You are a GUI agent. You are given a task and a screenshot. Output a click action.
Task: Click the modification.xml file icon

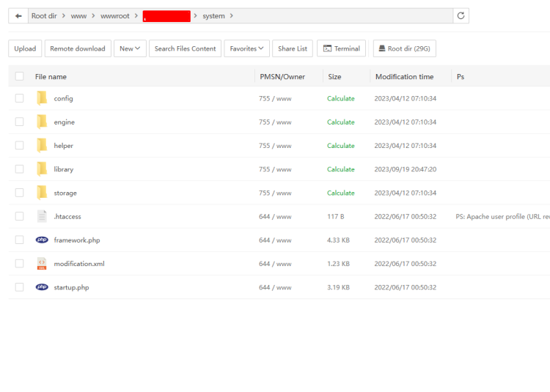click(x=42, y=264)
